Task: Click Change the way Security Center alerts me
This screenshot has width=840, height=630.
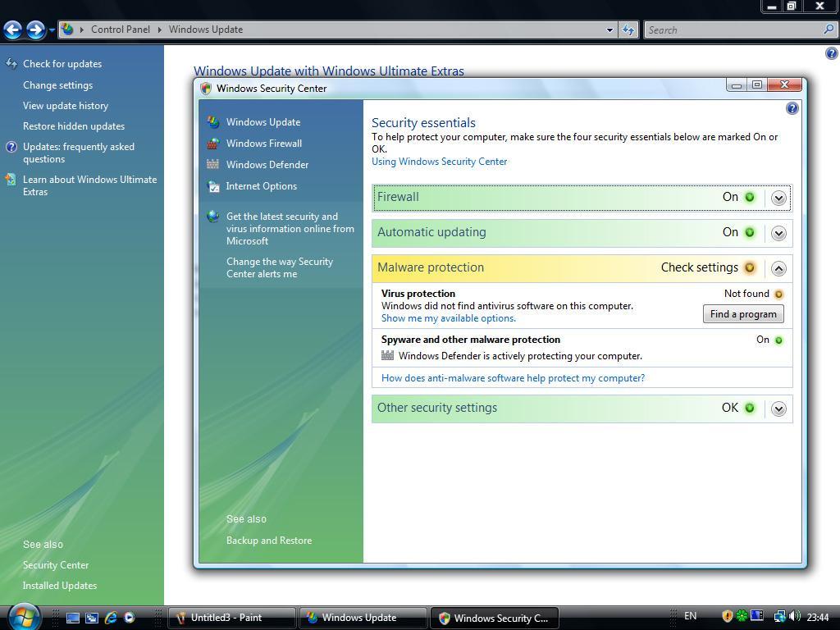Action: [280, 267]
